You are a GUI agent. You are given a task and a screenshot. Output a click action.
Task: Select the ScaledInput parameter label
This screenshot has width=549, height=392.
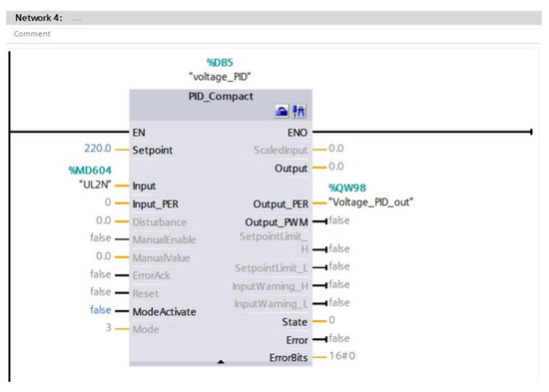click(x=280, y=151)
